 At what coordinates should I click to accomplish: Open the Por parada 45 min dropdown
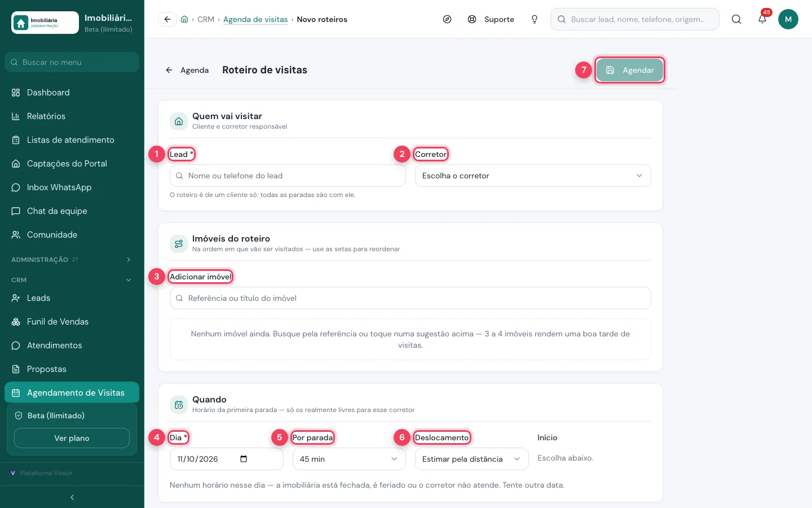click(x=349, y=459)
